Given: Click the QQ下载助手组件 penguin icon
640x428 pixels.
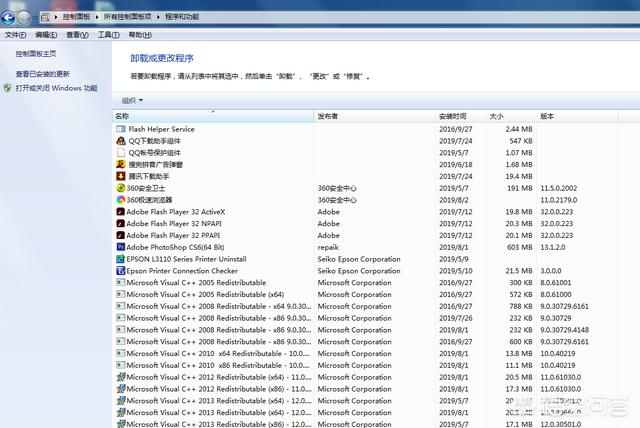Looking at the screenshot, I should 120,141.
